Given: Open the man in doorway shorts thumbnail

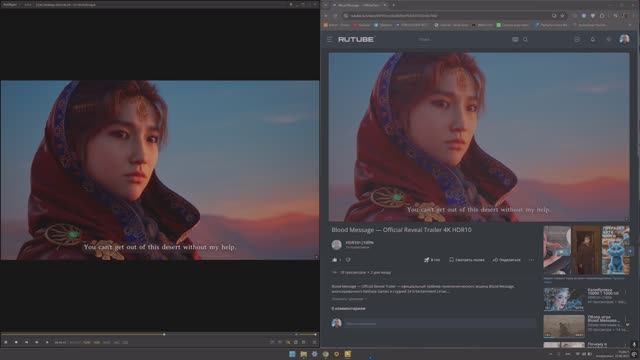Looking at the screenshot, I should pos(586,250).
